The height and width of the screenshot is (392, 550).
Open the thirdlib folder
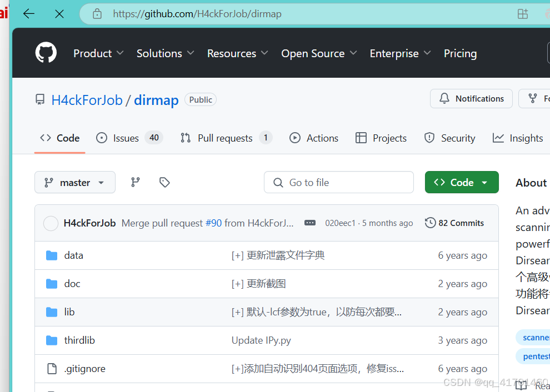pos(79,340)
